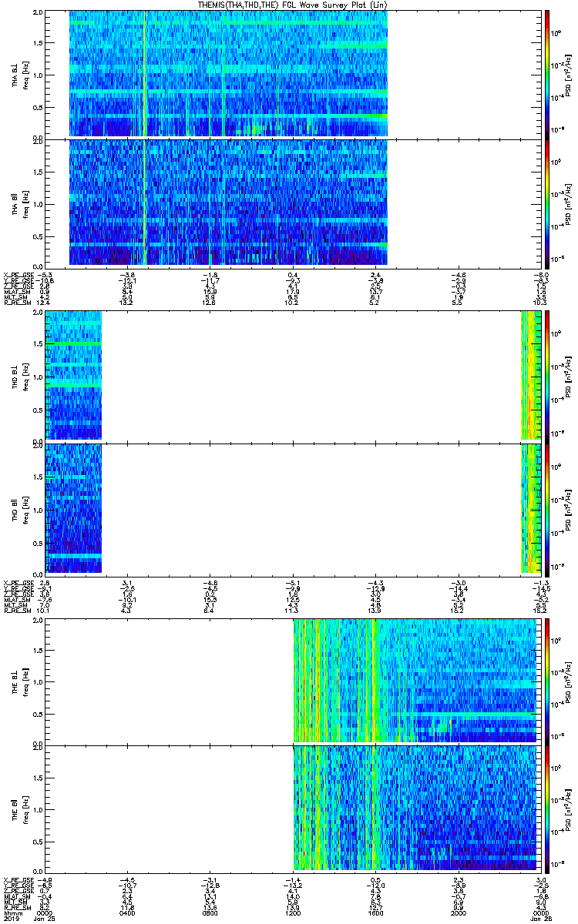Click the THD B-perpendicular data block at left
The height and width of the screenshot is (924, 578).
[x=73, y=376]
